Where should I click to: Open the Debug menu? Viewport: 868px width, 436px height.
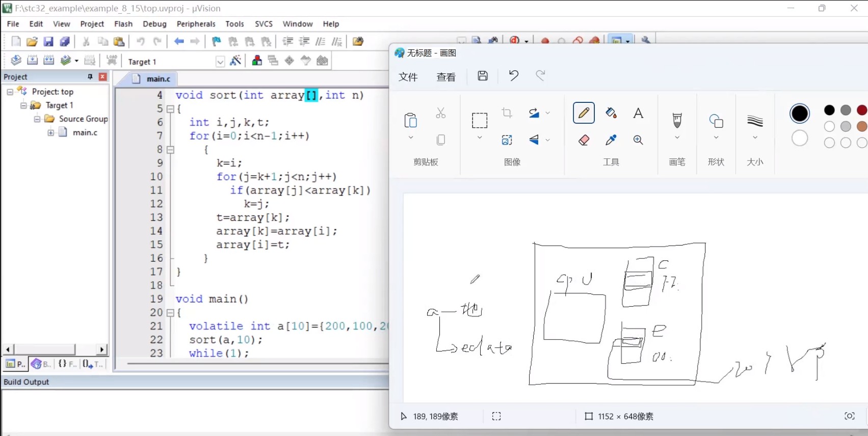point(154,24)
